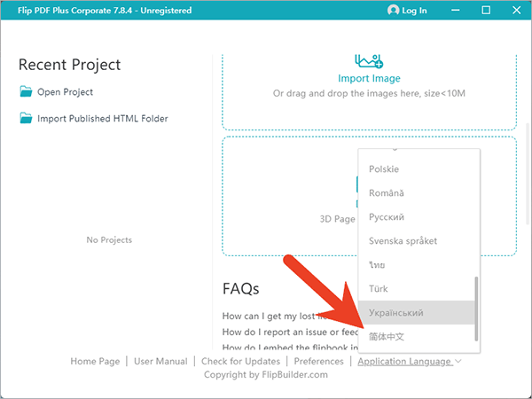This screenshot has height=399, width=532.
Task: Open the Home Page link
Action: pos(95,362)
